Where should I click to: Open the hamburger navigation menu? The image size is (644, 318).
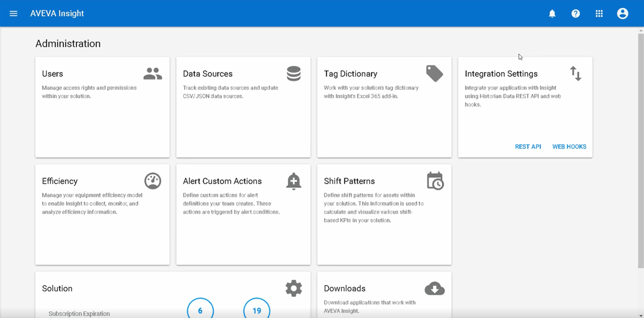coord(14,14)
